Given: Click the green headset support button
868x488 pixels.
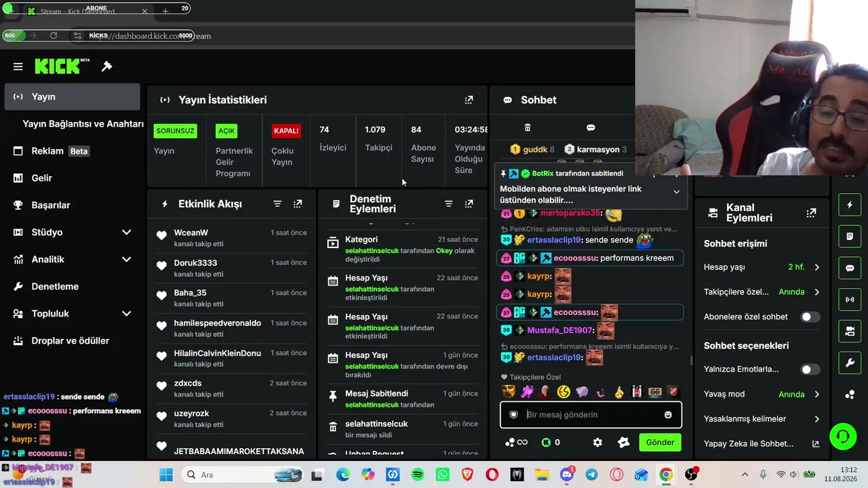Looking at the screenshot, I should (x=843, y=435).
